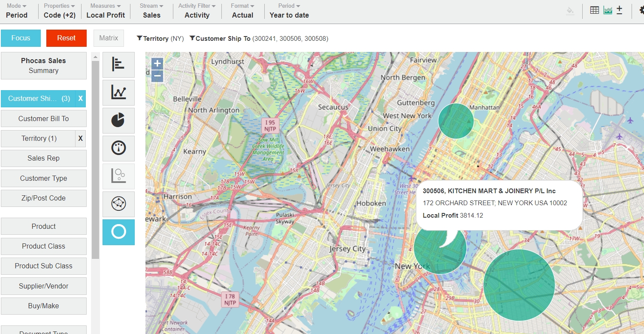Viewport: 644px width, 334px height.
Task: Click the red Reset button
Action: pyautogui.click(x=66, y=38)
